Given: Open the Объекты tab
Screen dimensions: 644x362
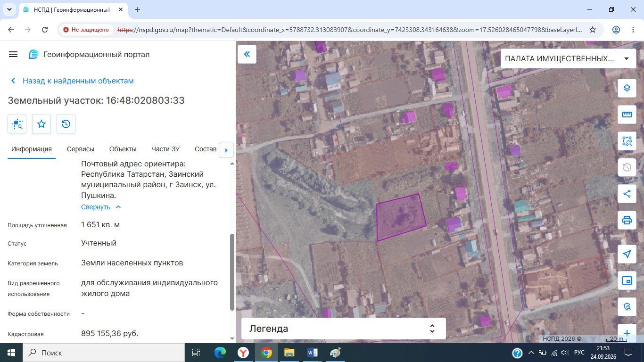Looking at the screenshot, I should click(x=123, y=149).
